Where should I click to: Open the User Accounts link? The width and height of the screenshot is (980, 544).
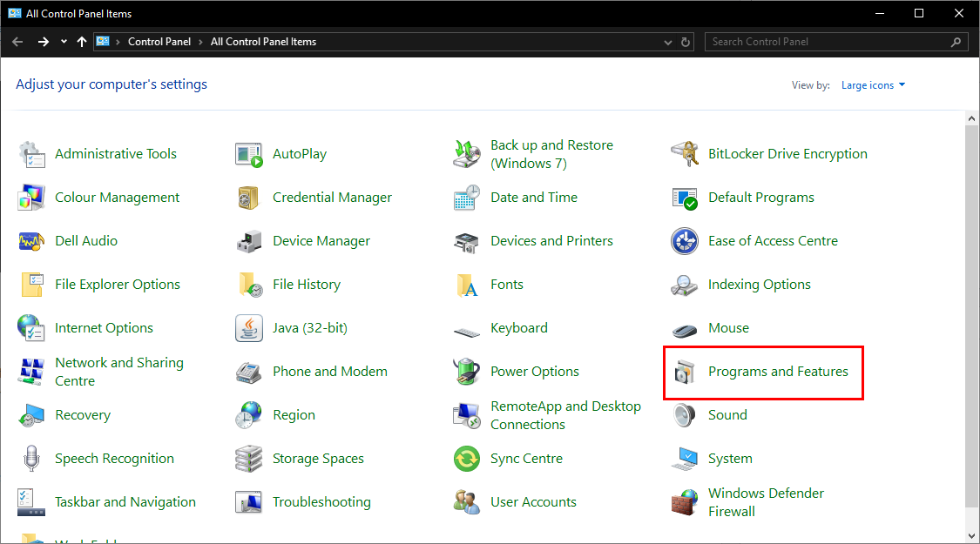tap(533, 502)
